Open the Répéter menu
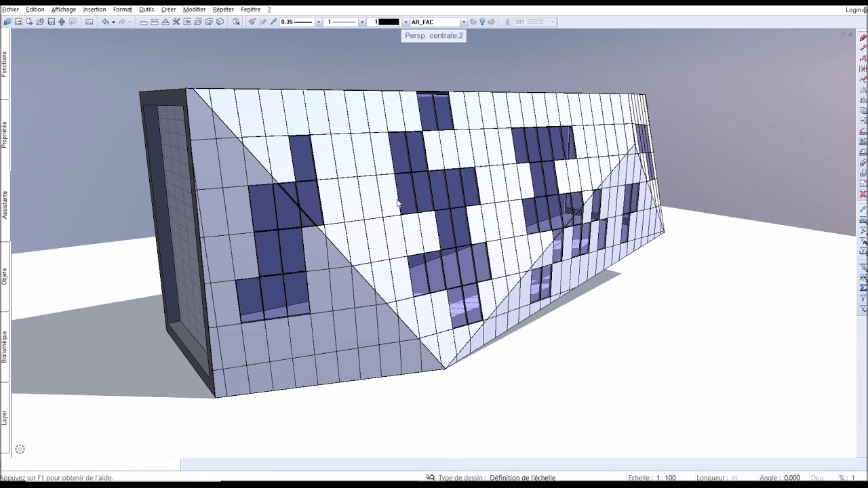868x488 pixels. point(223,9)
